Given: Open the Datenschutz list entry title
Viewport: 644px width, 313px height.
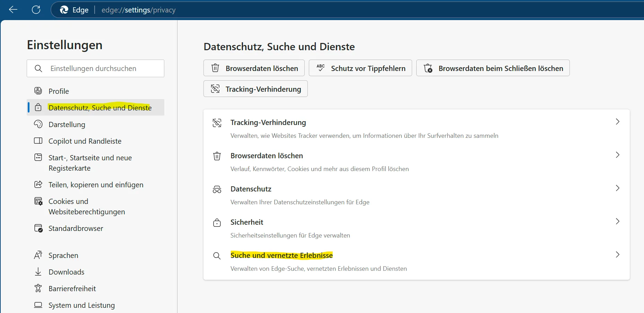Looking at the screenshot, I should (251, 189).
